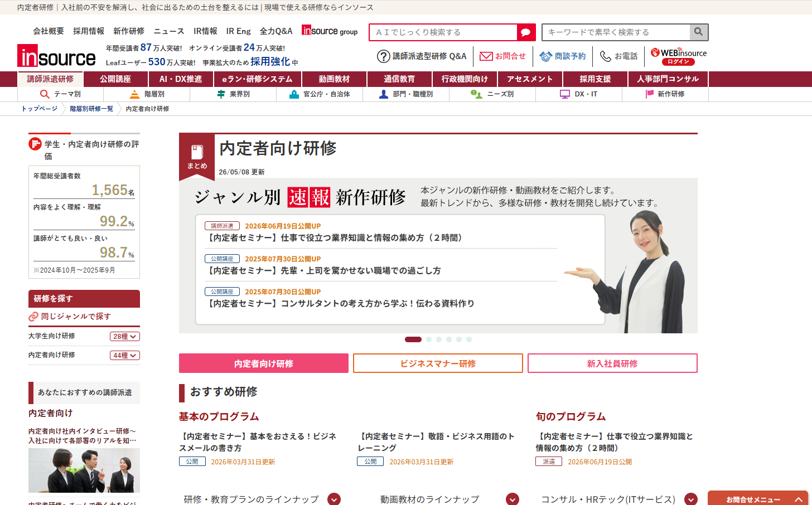Click the keyword search magnifier button
Image resolution: width=812 pixels, height=505 pixels.
699,32
